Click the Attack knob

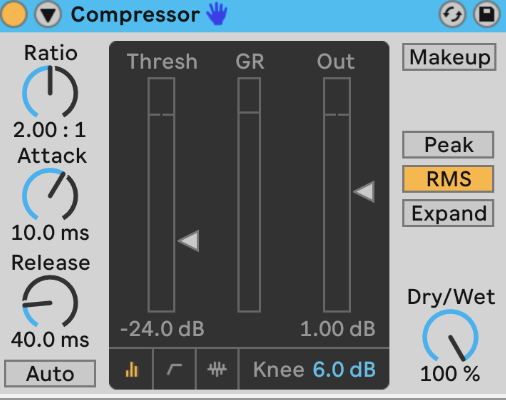click(x=50, y=194)
